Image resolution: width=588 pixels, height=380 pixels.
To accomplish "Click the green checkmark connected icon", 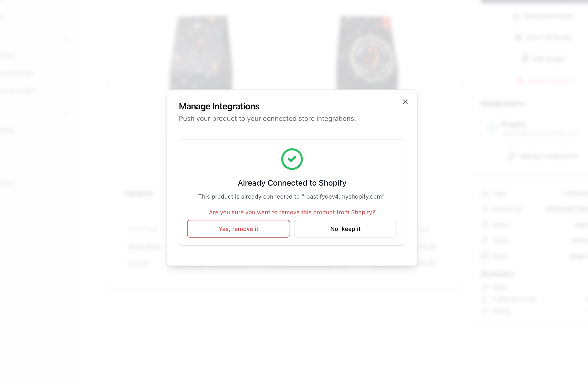I will click(x=292, y=159).
